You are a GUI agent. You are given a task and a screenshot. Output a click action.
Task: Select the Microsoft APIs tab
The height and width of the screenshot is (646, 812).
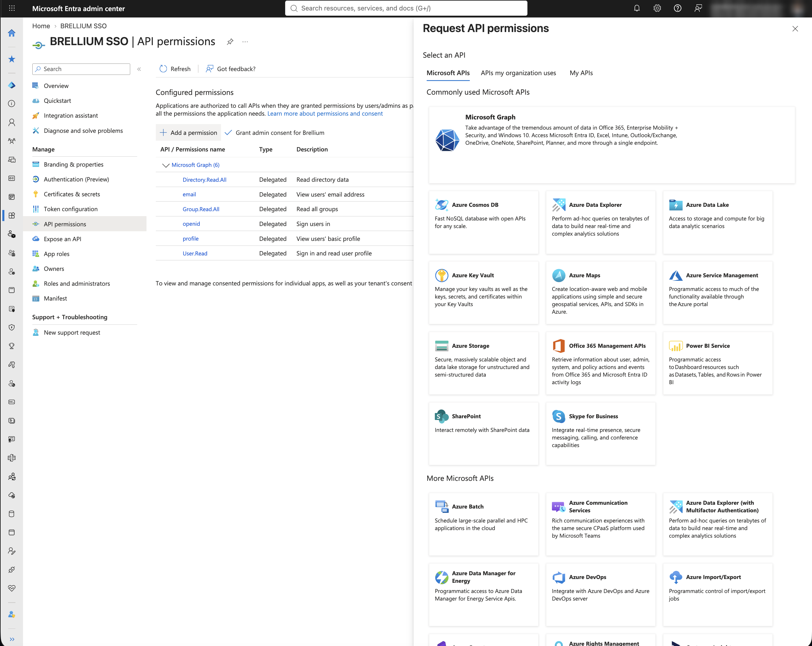pos(448,73)
